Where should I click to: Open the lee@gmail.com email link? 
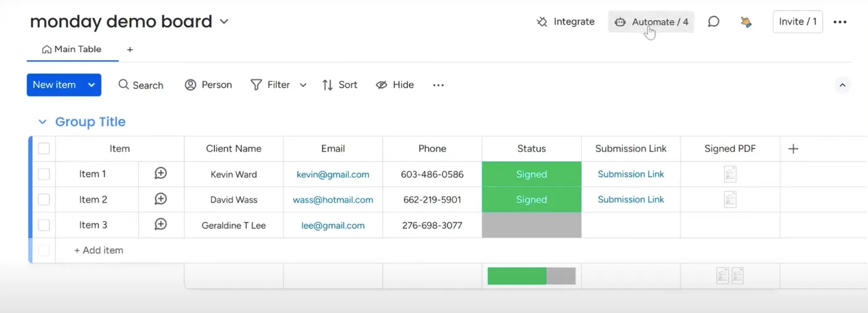point(333,225)
